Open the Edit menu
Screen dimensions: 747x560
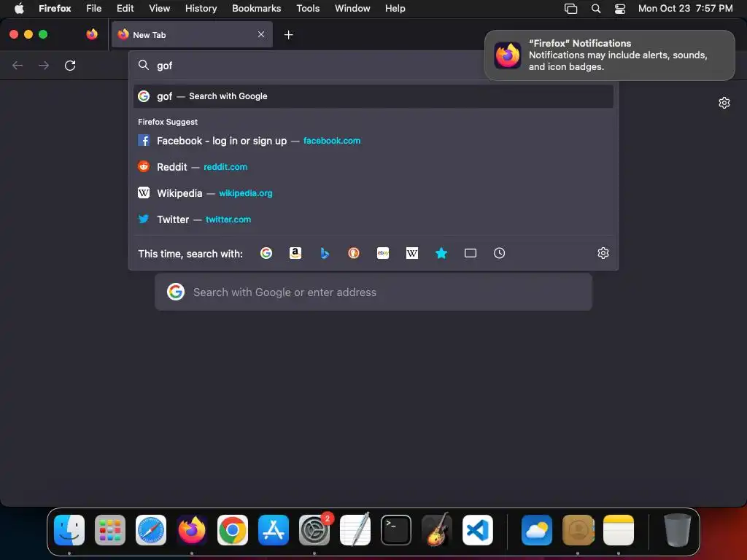click(125, 9)
